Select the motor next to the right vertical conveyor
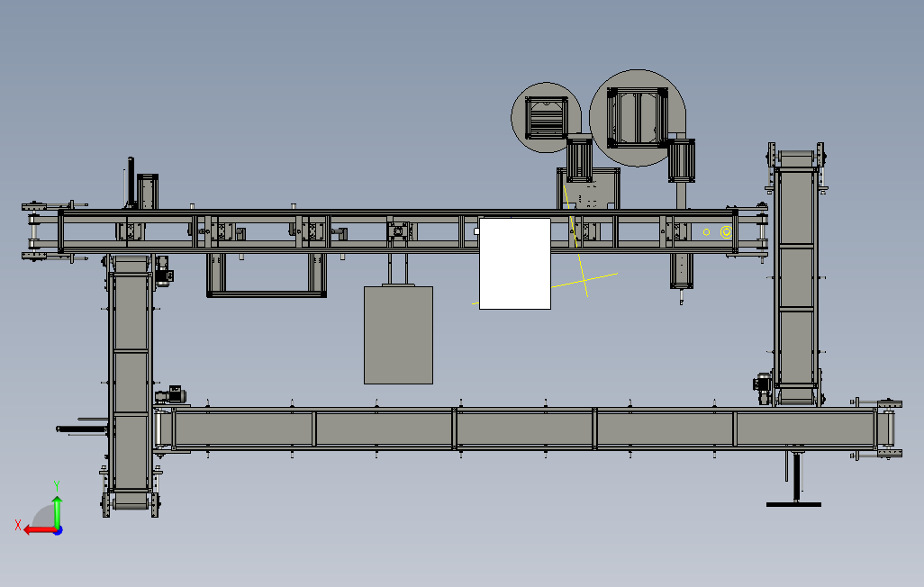The height and width of the screenshot is (587, 924). tap(763, 388)
